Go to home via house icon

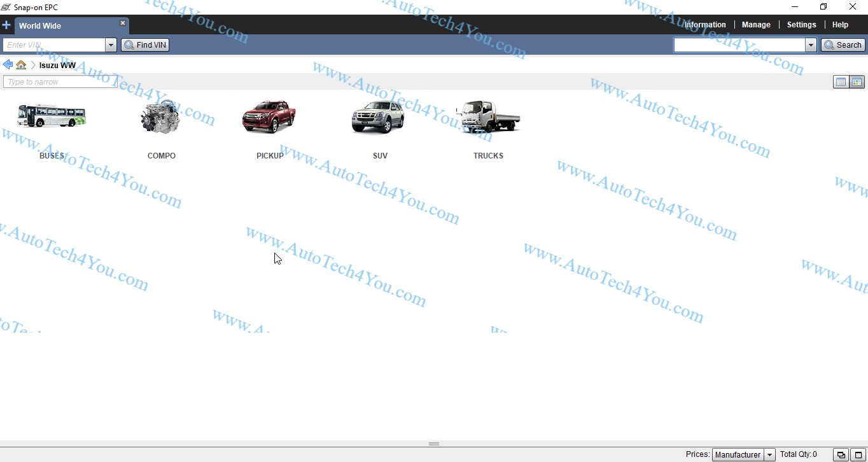[21, 65]
